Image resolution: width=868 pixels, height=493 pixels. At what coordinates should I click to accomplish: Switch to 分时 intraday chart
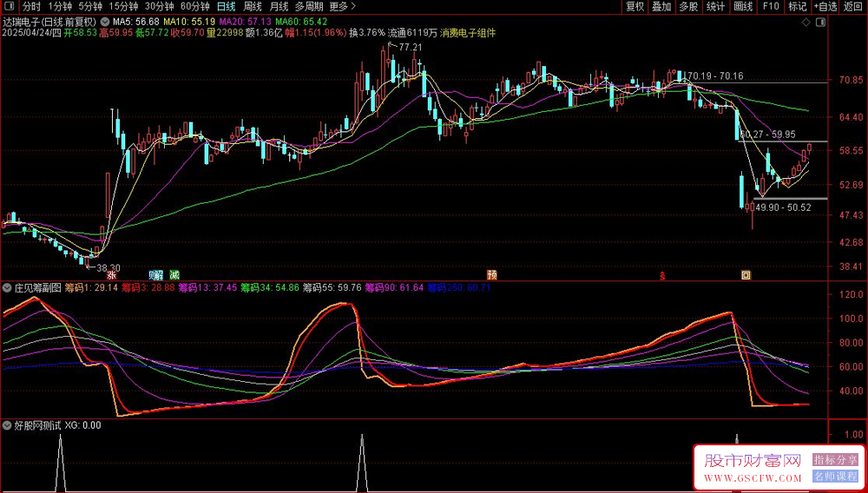31,7
